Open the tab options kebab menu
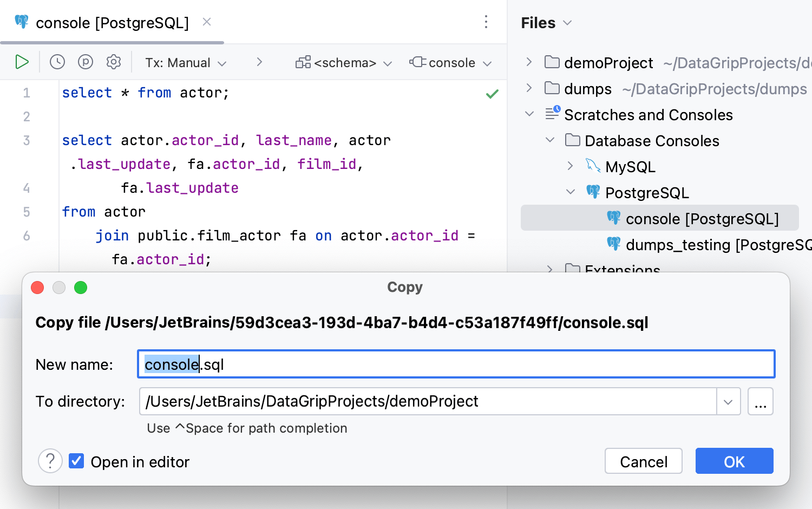Viewport: 812px width, 509px height. pyautogui.click(x=486, y=22)
